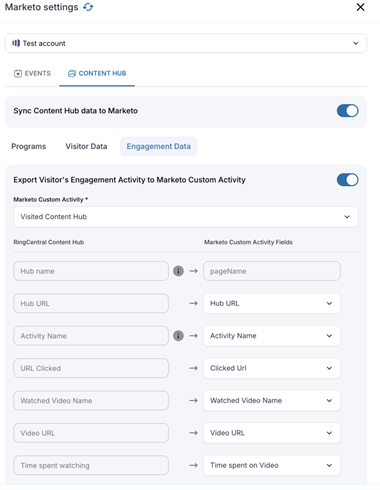Click the account logo icon in Test account
Screen dimensions: 380x490
[16, 43]
